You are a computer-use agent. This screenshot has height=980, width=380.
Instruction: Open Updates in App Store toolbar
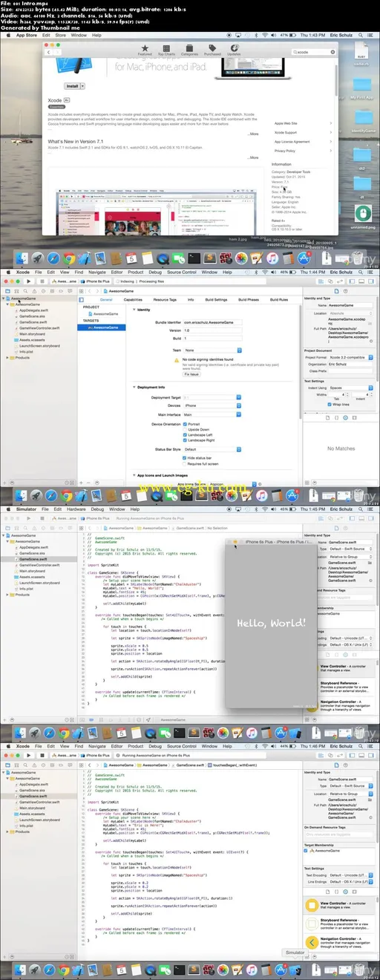[x=234, y=50]
